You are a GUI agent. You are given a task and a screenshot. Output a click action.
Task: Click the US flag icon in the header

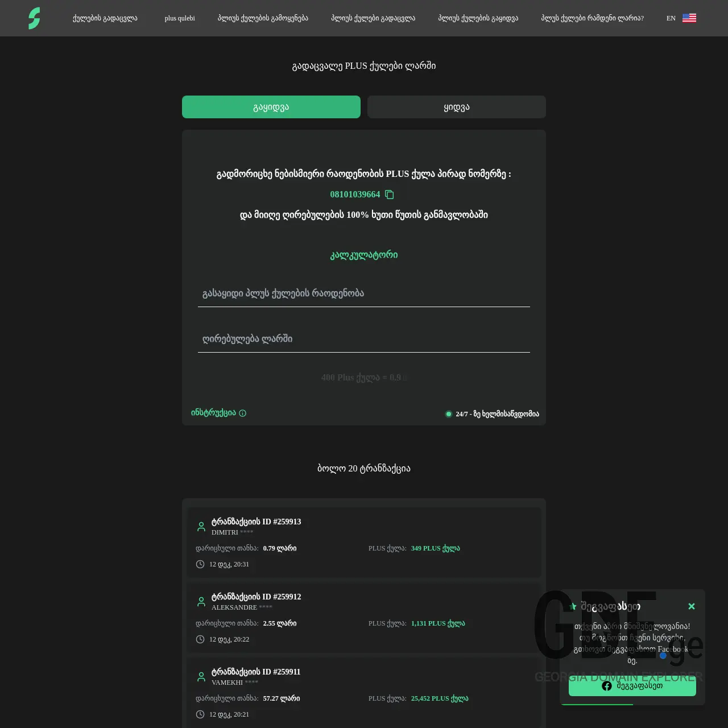[689, 18]
